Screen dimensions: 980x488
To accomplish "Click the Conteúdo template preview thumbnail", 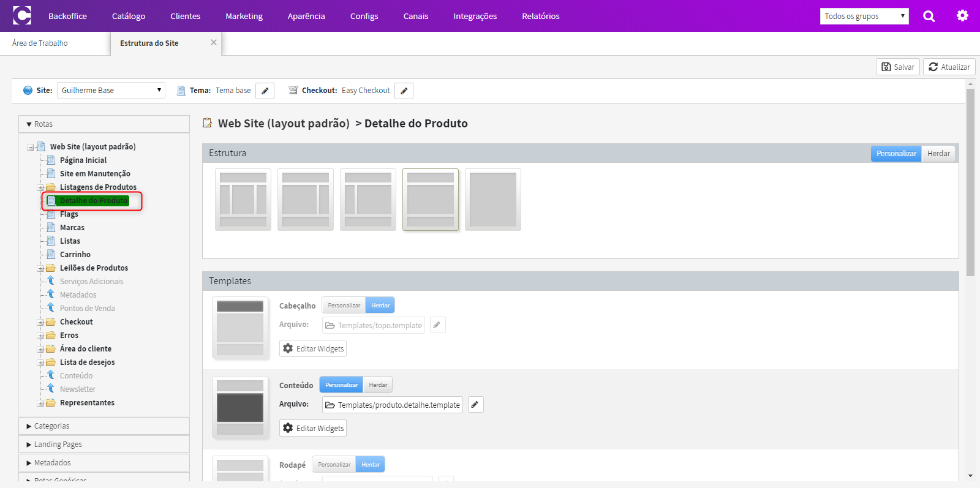I will 240,408.
